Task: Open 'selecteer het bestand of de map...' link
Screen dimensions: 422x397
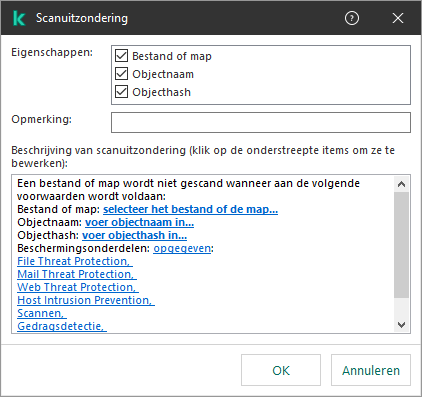Action: 190,209
